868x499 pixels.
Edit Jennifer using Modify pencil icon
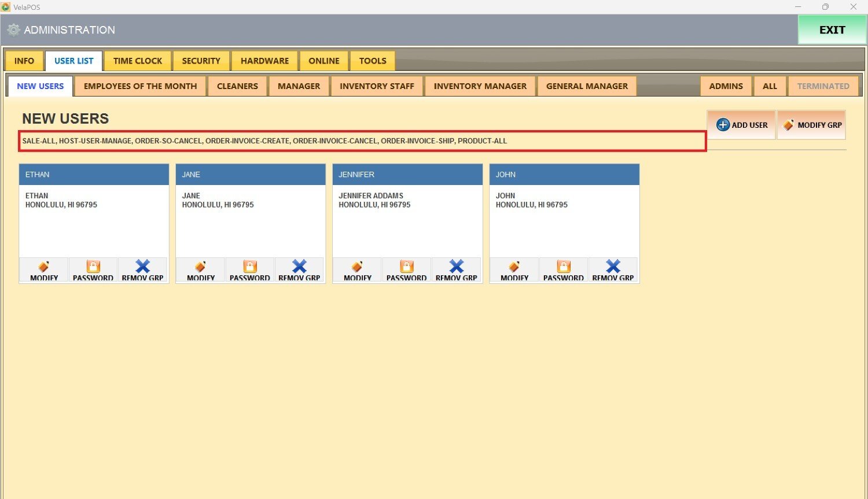(x=357, y=267)
